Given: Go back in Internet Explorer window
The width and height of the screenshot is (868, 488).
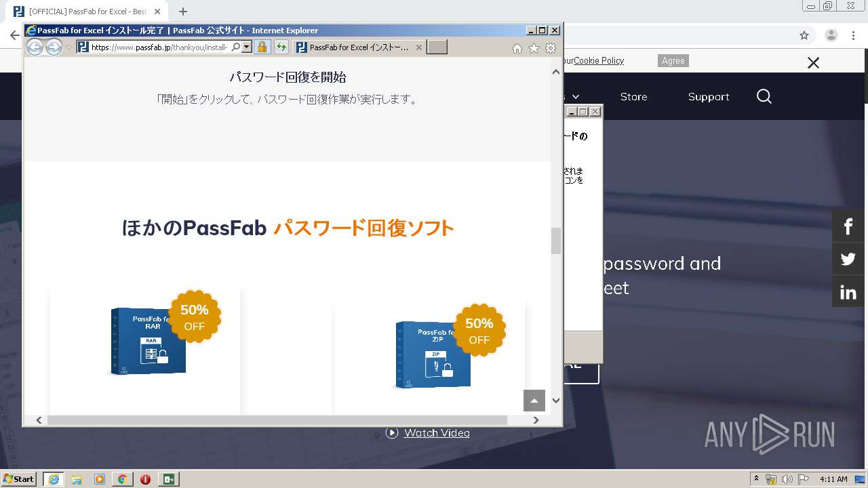Looking at the screenshot, I should click(35, 47).
